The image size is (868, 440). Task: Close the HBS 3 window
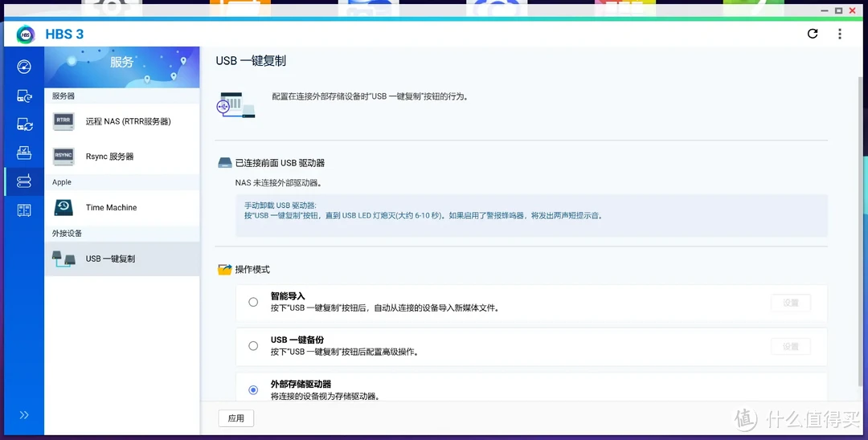point(853,10)
